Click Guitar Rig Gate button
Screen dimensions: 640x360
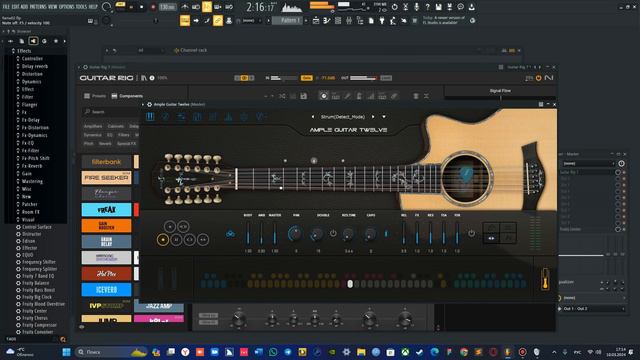click(307, 78)
